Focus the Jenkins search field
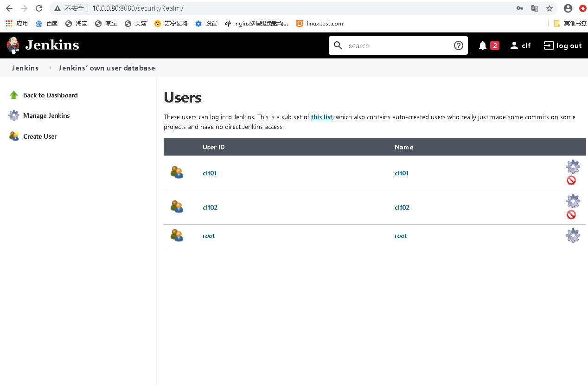 pos(398,45)
